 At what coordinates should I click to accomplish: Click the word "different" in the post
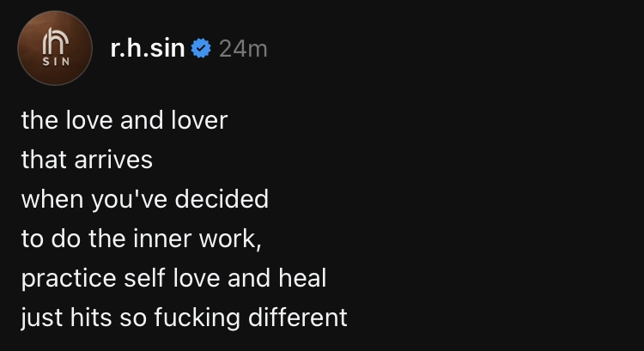[298, 318]
